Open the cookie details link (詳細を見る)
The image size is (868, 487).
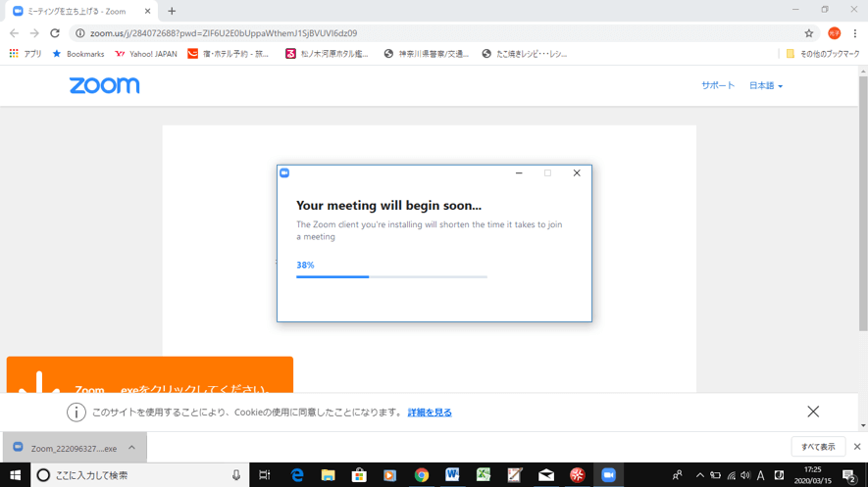pyautogui.click(x=430, y=413)
